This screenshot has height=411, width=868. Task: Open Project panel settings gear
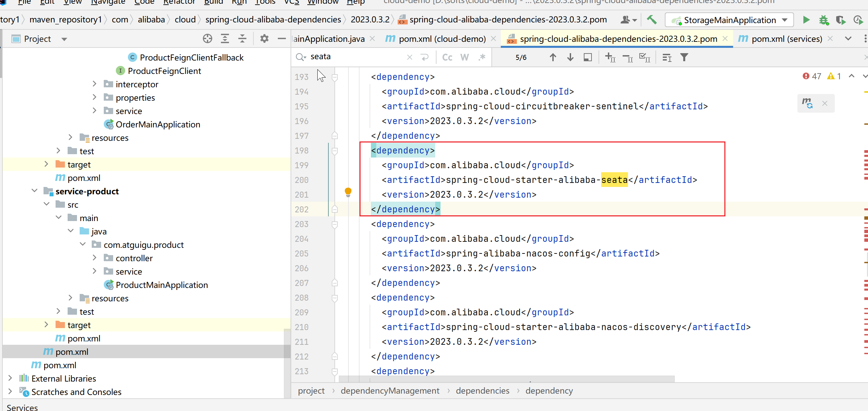(264, 39)
